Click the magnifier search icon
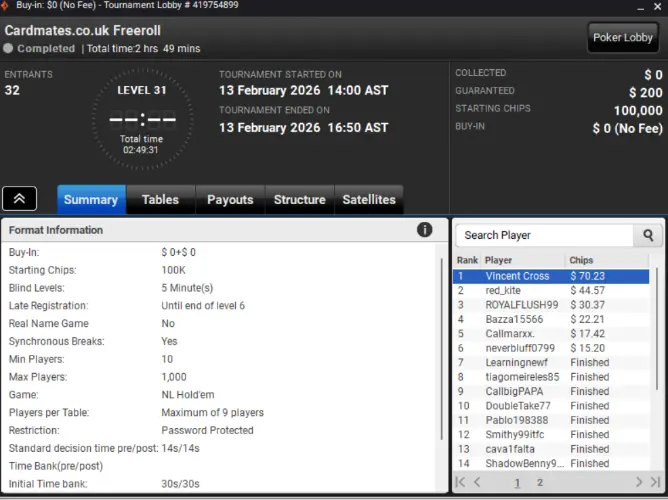668x500 pixels. (648, 235)
